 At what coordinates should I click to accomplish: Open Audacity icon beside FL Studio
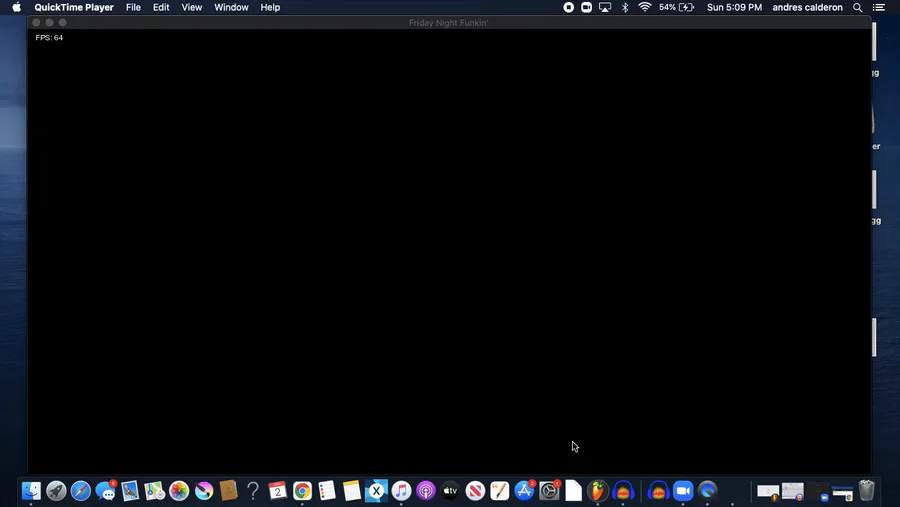point(623,491)
